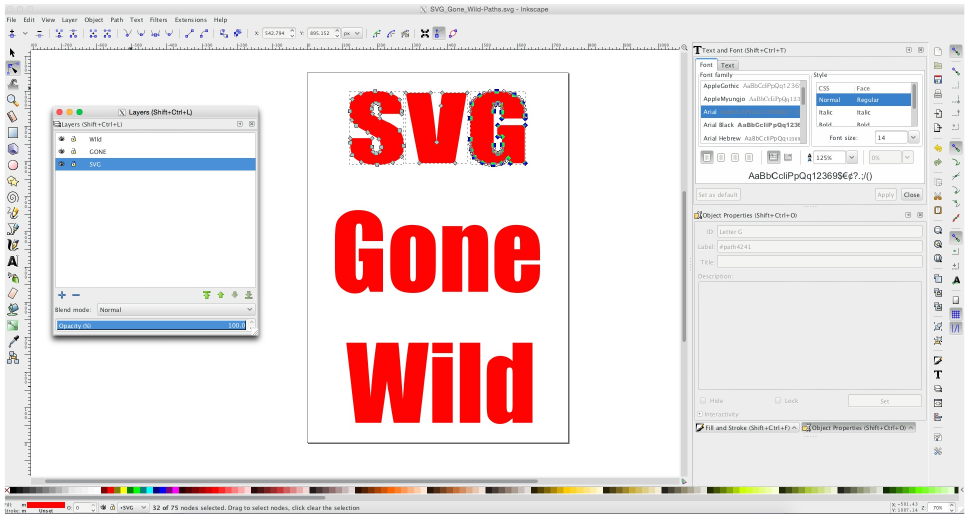Select the Eraser tool
Screen dimensions: 970x521
point(12,293)
